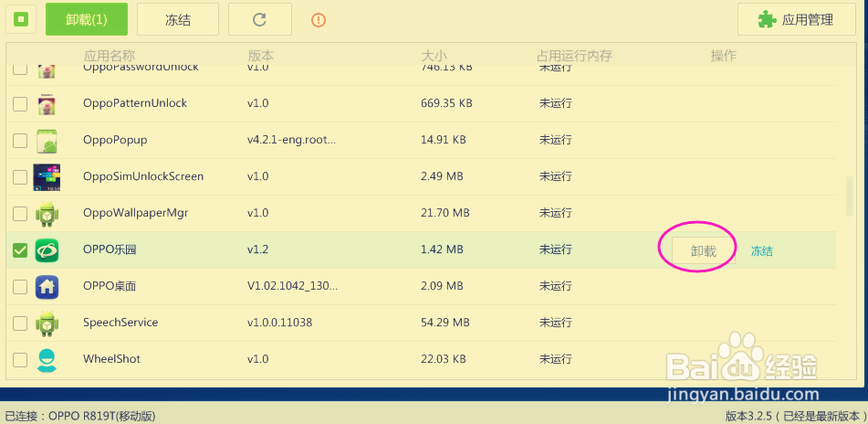This screenshot has height=424, width=868.
Task: Check the WheelShot row checkbox
Action: (20, 360)
